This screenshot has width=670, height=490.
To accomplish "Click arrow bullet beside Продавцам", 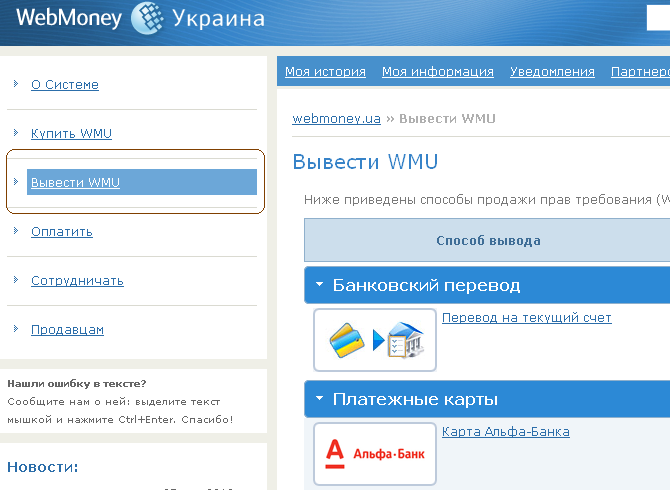I will [x=16, y=329].
